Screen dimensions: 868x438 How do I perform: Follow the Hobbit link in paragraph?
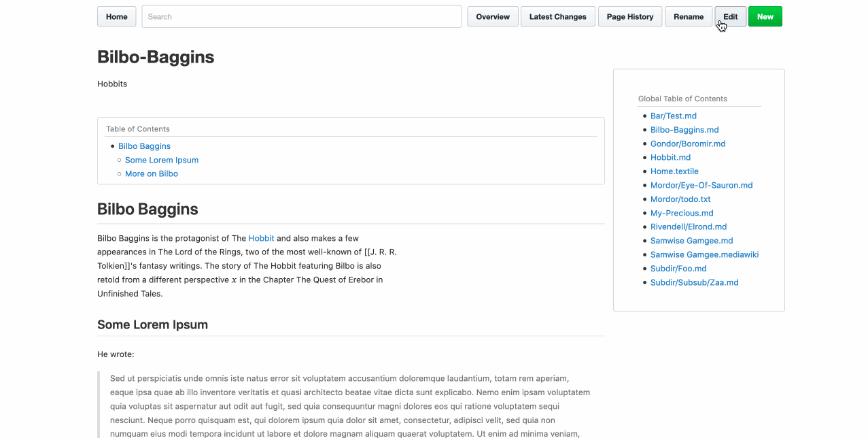click(x=261, y=239)
